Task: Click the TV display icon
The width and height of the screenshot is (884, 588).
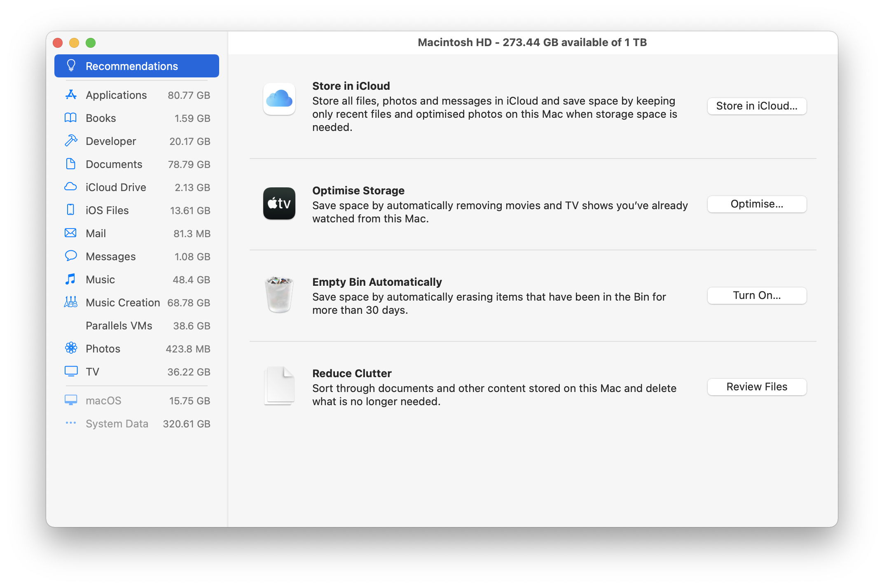Action: tap(71, 371)
